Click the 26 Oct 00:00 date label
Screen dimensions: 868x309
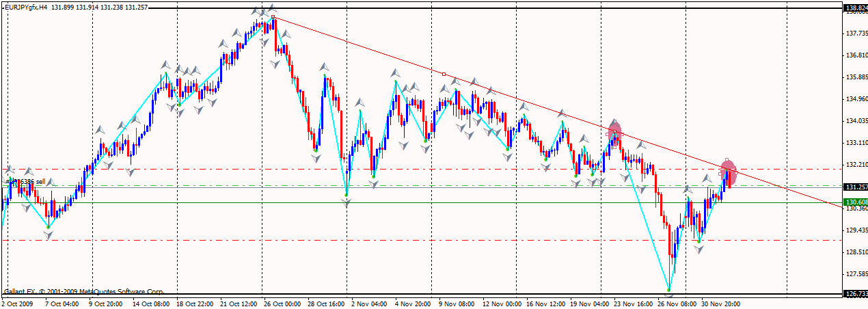click(x=281, y=303)
